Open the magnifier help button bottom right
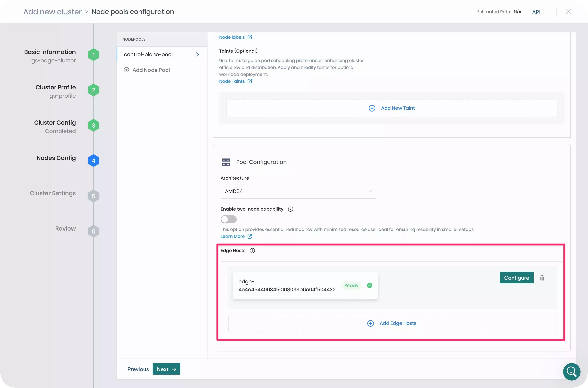The width and height of the screenshot is (588, 388). pyautogui.click(x=571, y=372)
